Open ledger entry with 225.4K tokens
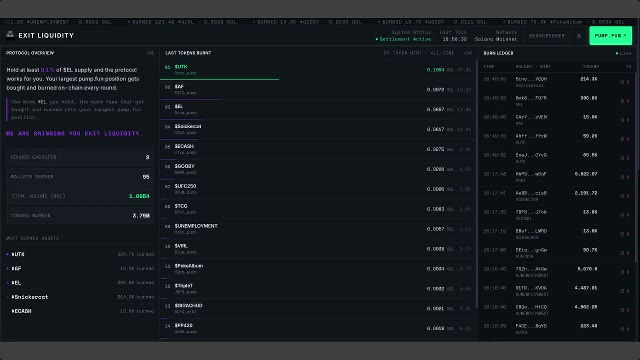The image size is (640, 360). pyautogui.click(x=558, y=329)
